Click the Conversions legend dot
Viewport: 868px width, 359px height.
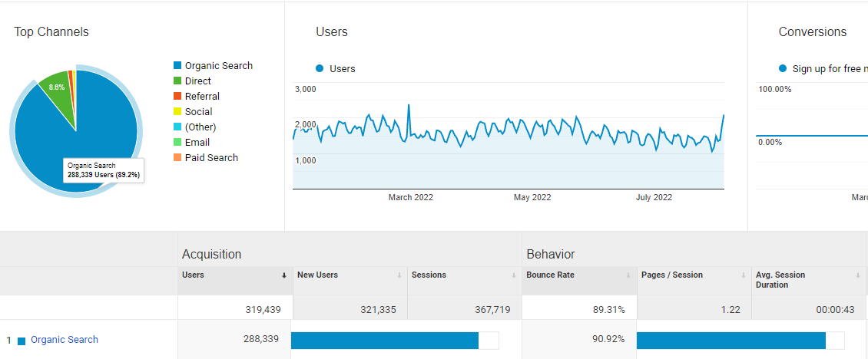click(x=782, y=68)
